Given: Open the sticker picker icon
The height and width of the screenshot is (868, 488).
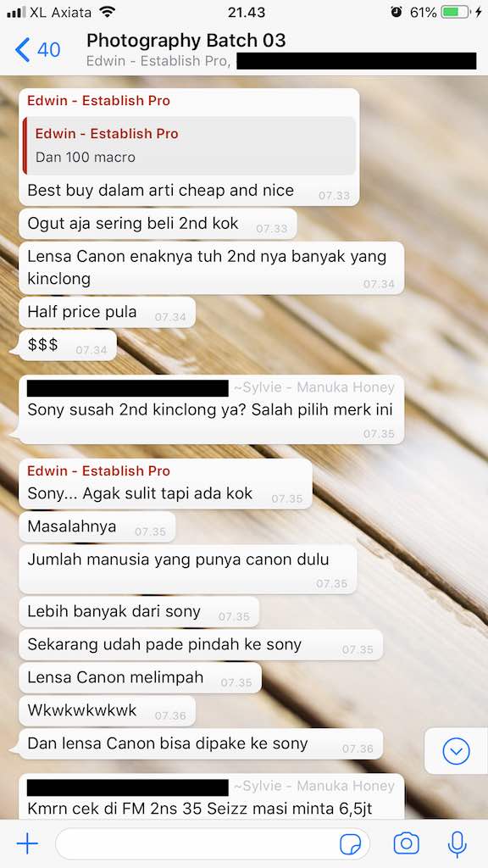Looking at the screenshot, I should pyautogui.click(x=350, y=844).
